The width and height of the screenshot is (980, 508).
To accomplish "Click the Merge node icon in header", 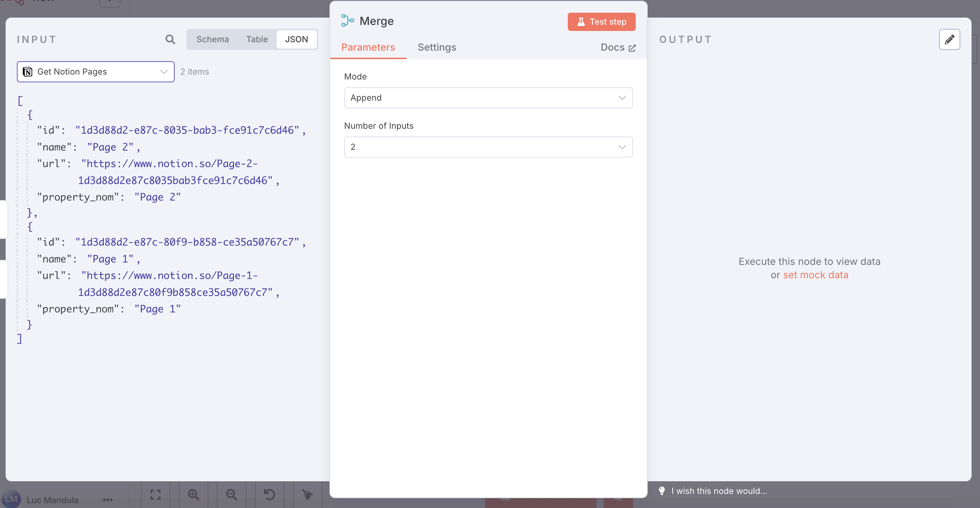I will pos(347,20).
